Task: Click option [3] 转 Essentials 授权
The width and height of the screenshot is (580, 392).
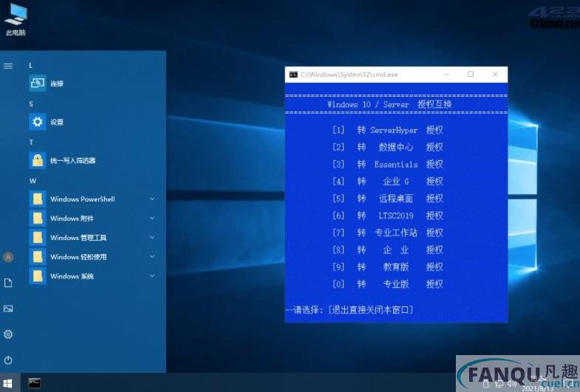Action: pyautogui.click(x=388, y=164)
